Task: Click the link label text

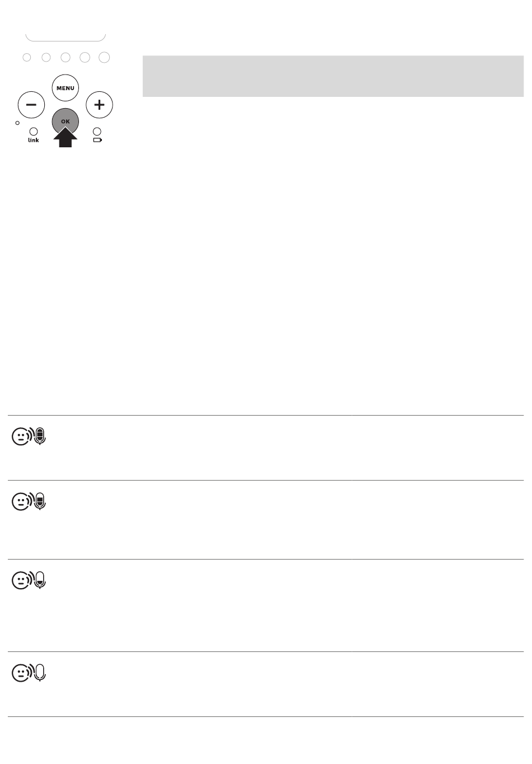Action: (34, 140)
